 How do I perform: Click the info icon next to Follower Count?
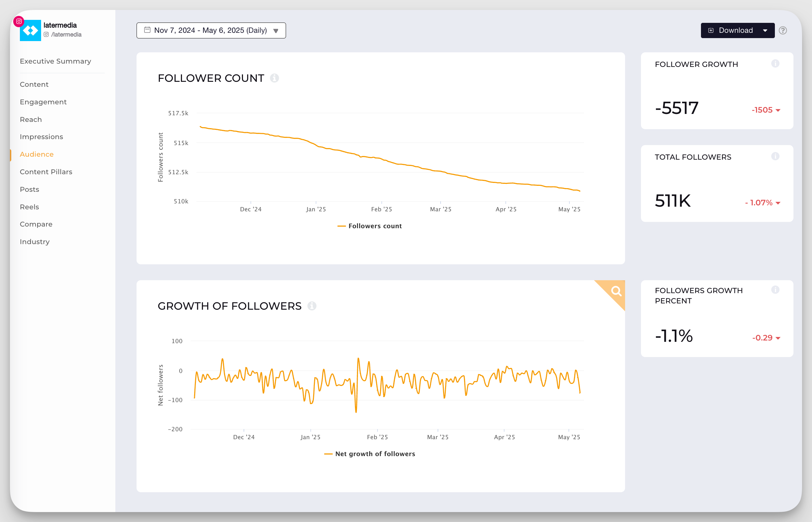pos(275,78)
